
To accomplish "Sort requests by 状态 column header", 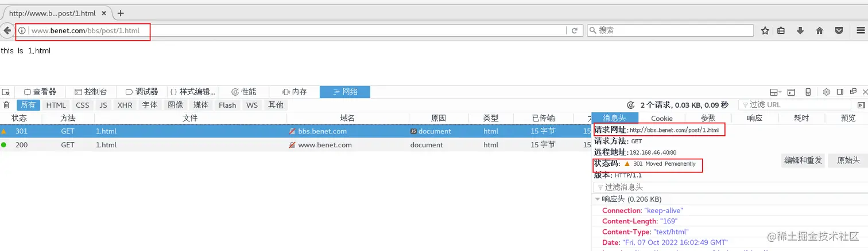I will pyautogui.click(x=19, y=118).
